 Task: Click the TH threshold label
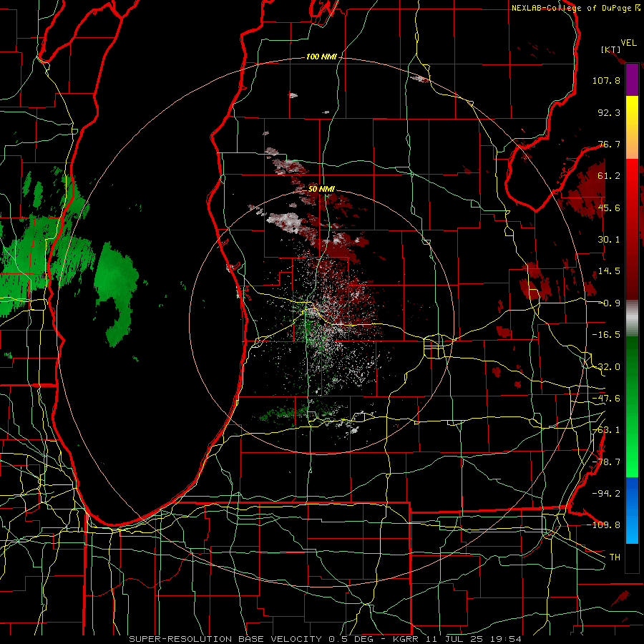(615, 557)
